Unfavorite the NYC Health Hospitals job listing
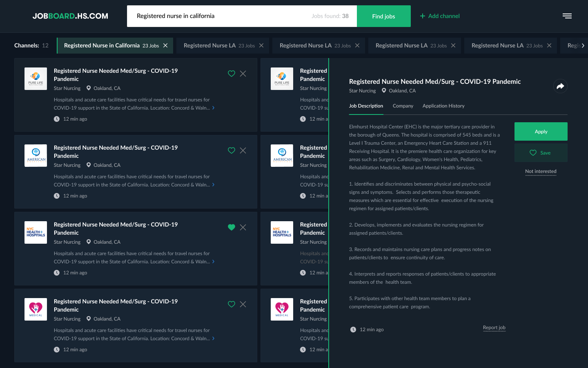588x368 pixels. 232,227
